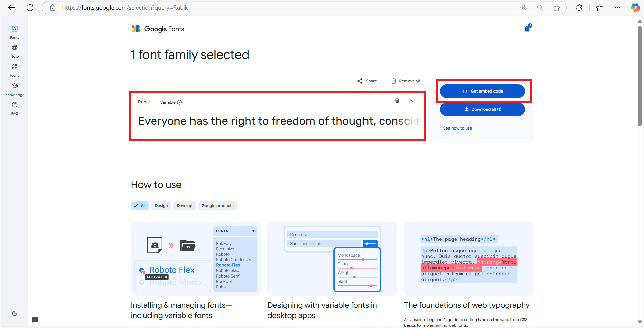This screenshot has width=644, height=328.
Task: Open the Fonts section in the sidebar
Action: 14,32
